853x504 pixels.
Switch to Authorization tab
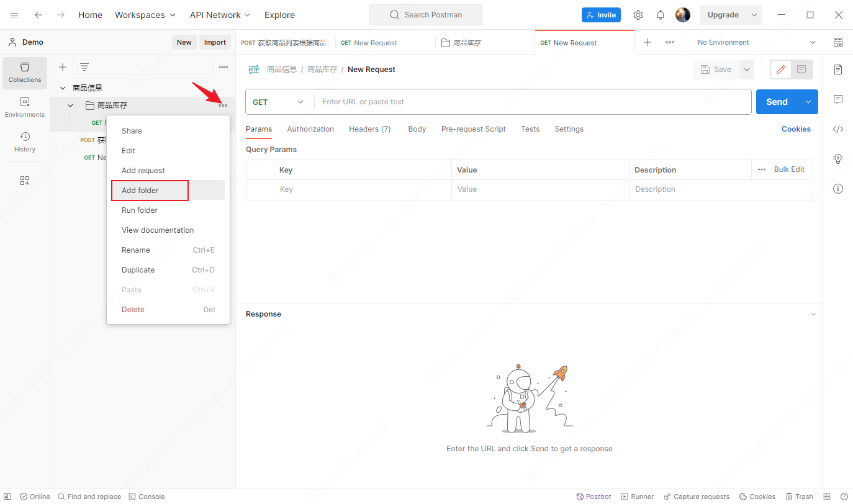310,129
